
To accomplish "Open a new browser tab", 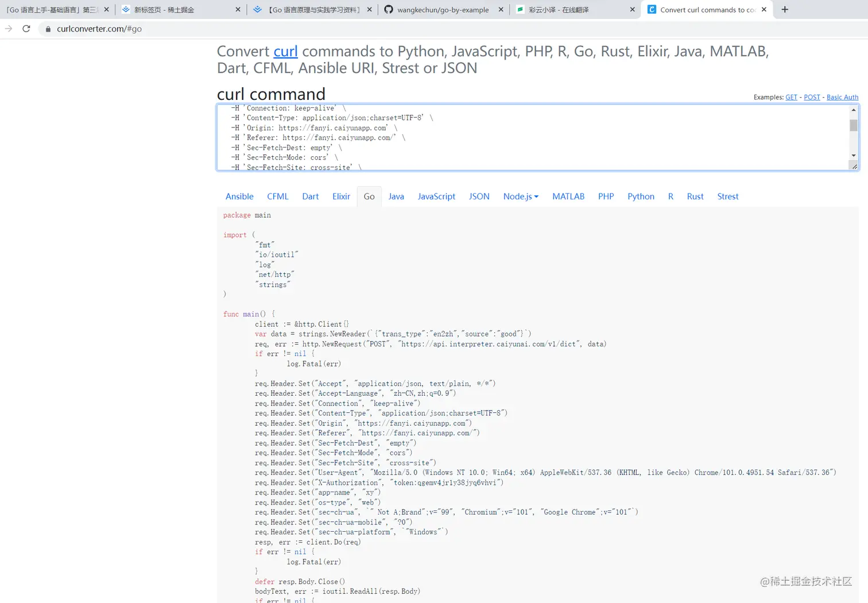I will coord(785,9).
